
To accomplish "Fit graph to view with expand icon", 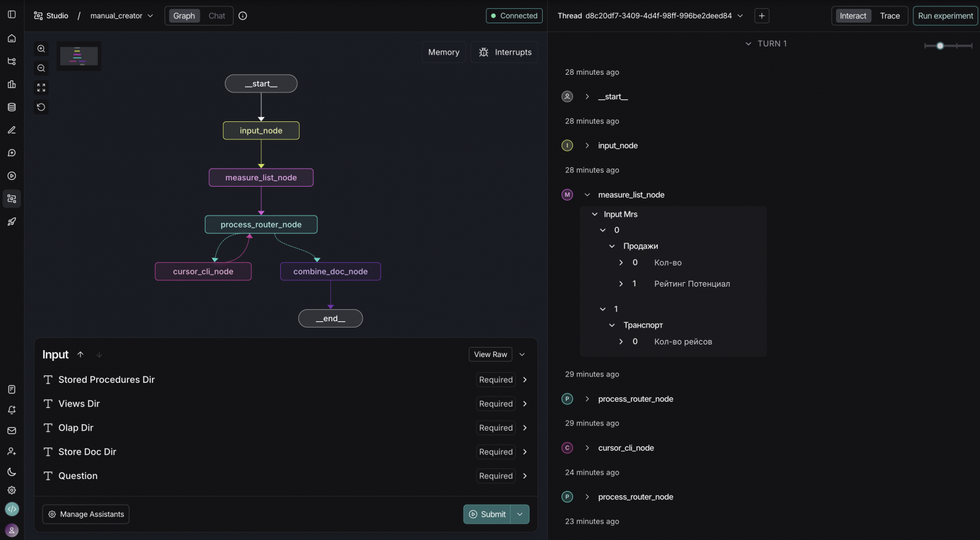I will point(41,88).
